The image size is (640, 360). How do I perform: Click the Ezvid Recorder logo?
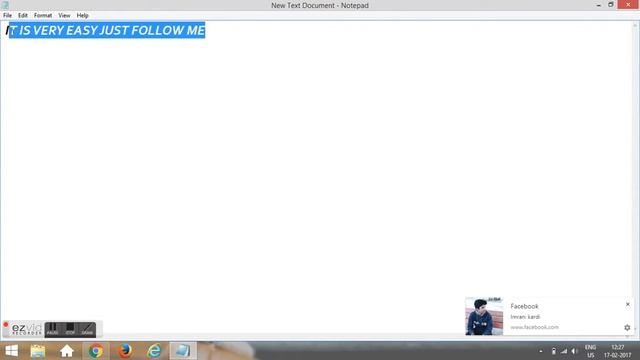pos(26,329)
